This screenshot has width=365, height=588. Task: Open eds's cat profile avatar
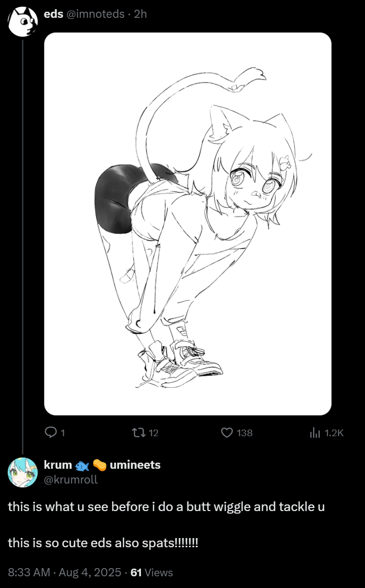coord(22,21)
